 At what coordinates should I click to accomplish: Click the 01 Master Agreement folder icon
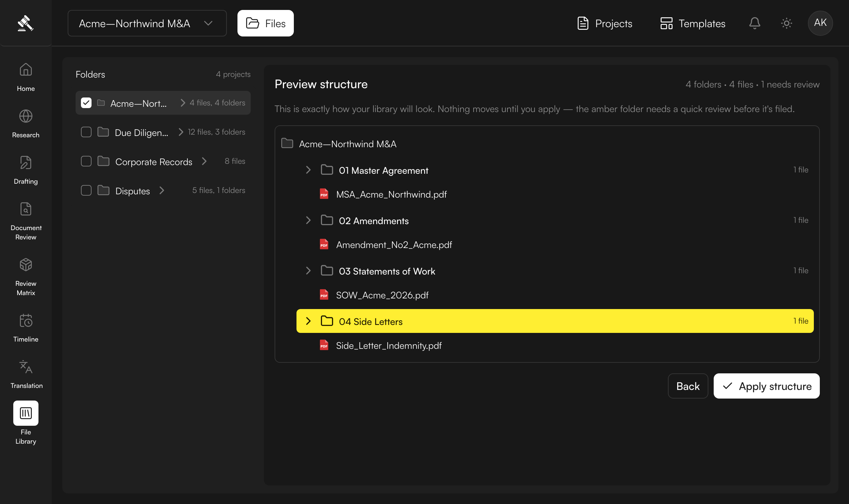pos(327,170)
